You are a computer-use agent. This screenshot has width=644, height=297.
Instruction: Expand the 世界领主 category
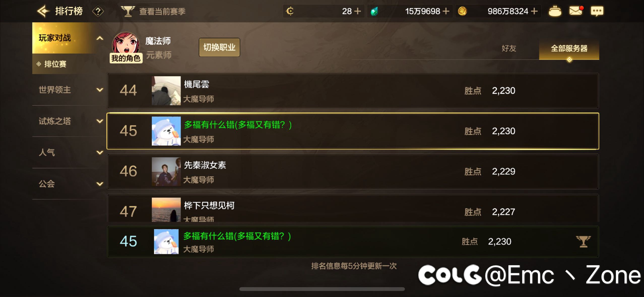100,90
